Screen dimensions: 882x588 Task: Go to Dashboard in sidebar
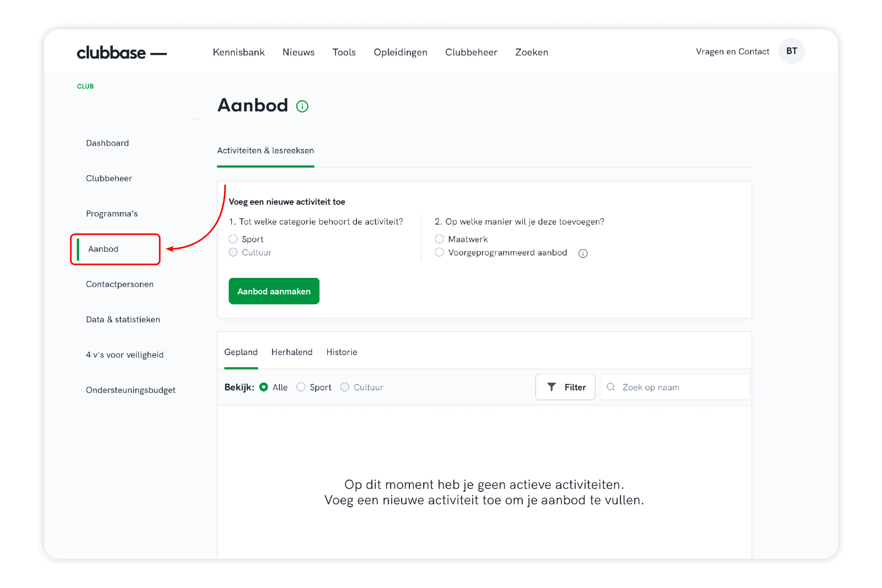tap(107, 143)
